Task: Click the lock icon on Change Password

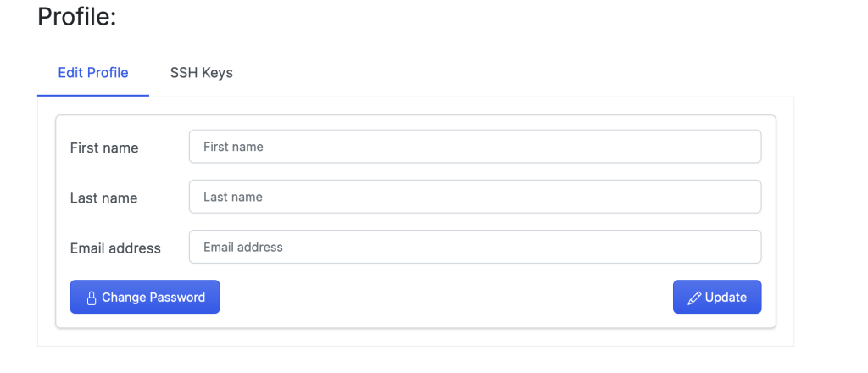Action: [x=92, y=298]
